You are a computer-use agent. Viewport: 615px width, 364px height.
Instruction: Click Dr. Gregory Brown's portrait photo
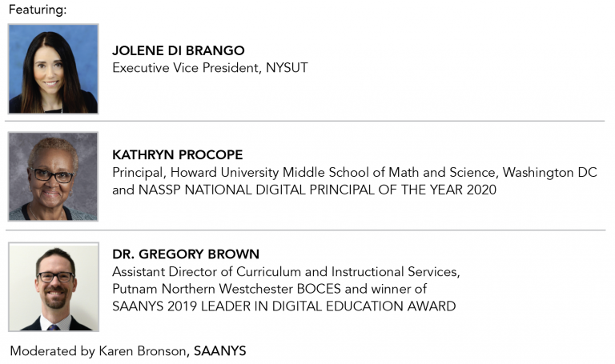[54, 287]
